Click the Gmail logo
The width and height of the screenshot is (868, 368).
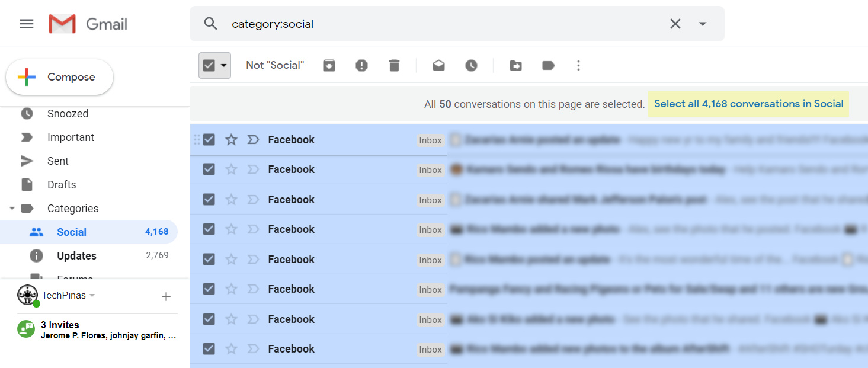click(x=88, y=24)
